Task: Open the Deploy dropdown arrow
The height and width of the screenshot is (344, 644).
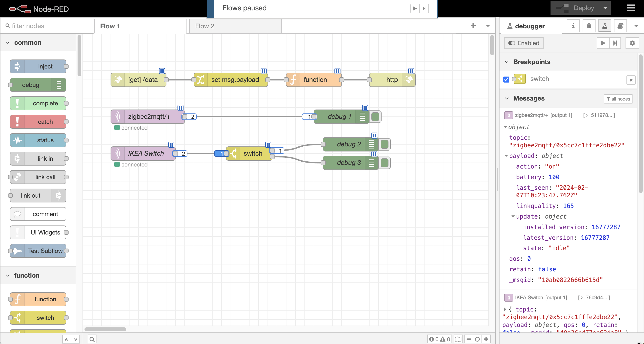Action: pyautogui.click(x=605, y=8)
